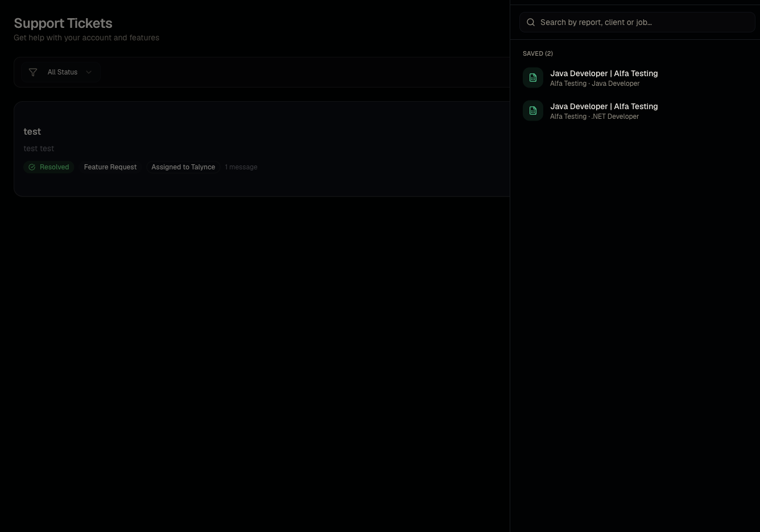
Task: Click the test test ticket description
Action: (x=39, y=148)
